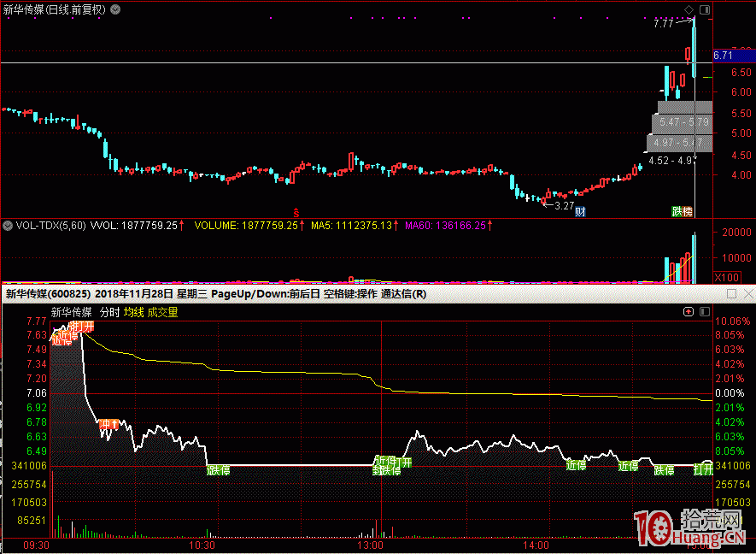Close the intraday 分时 window
756x554 pixels.
coord(748,294)
